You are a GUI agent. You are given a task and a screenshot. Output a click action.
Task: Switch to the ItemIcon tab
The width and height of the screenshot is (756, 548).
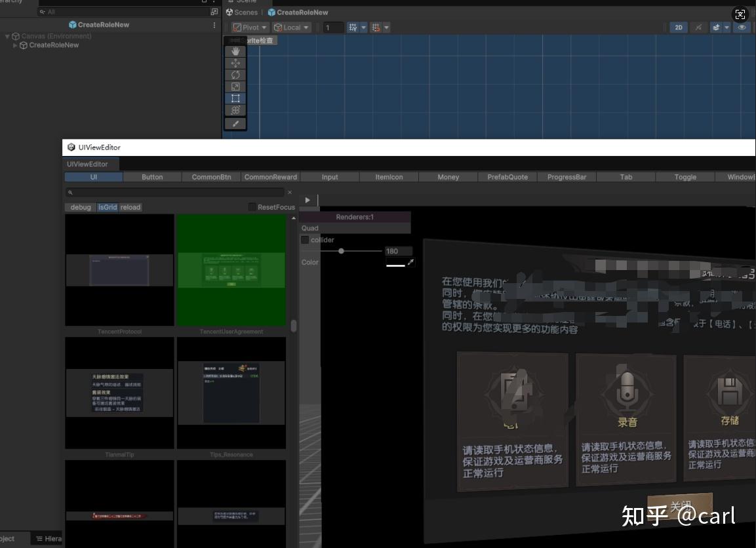coord(389,178)
